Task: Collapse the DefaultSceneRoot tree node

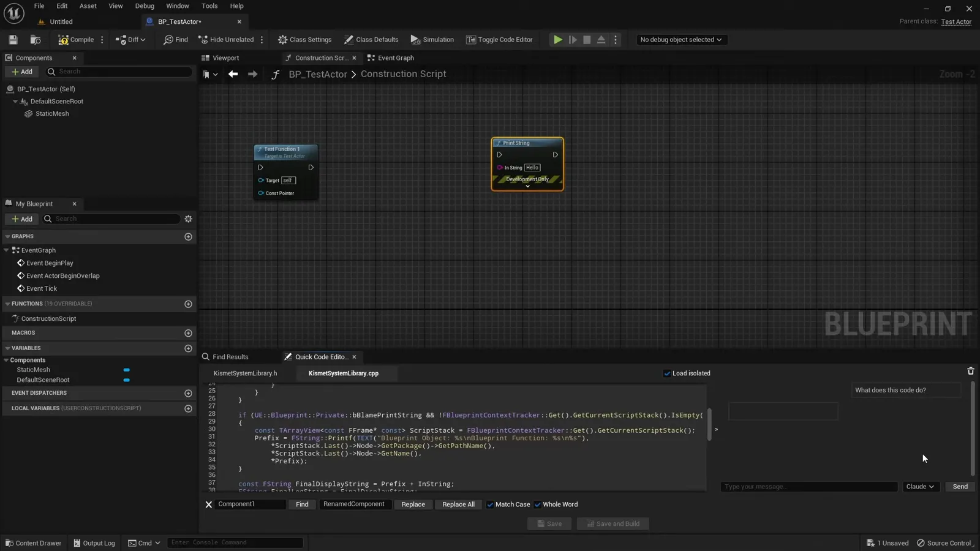Action: click(15, 102)
